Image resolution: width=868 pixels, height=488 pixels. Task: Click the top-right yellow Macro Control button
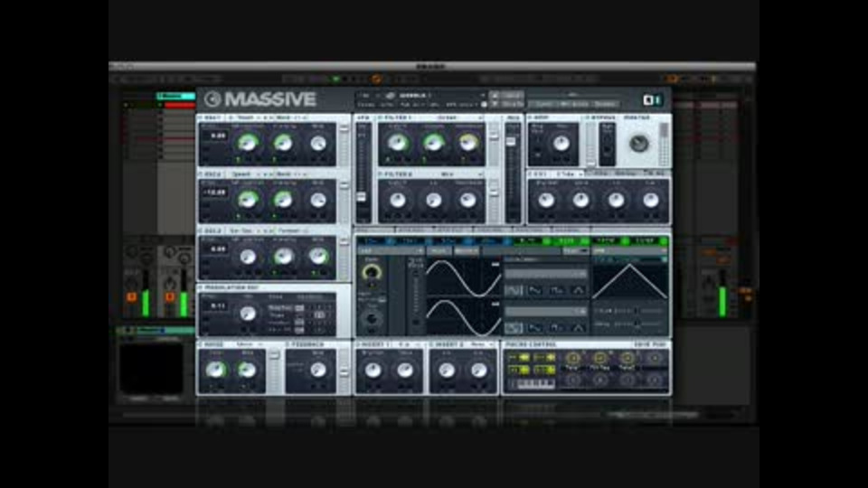click(544, 358)
